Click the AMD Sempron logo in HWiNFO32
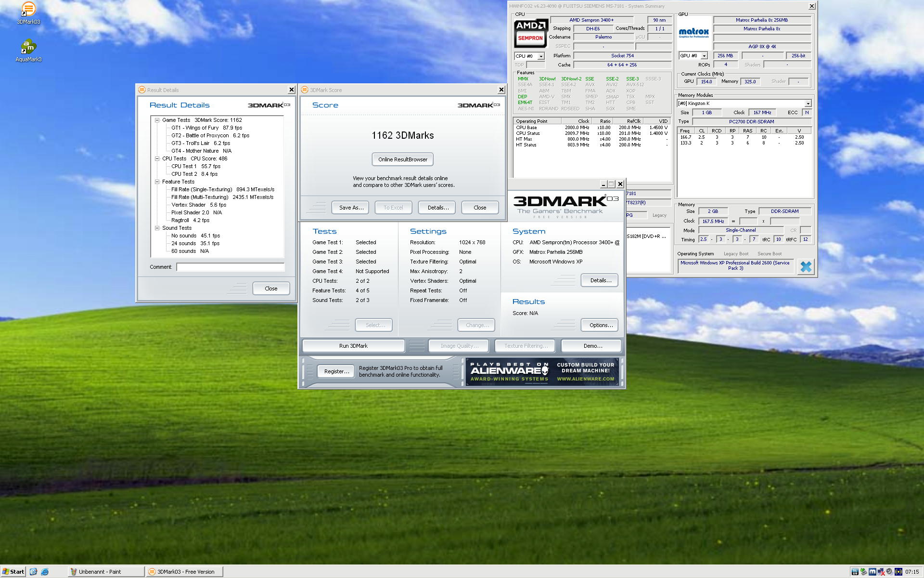The height and width of the screenshot is (578, 924). 530,34
